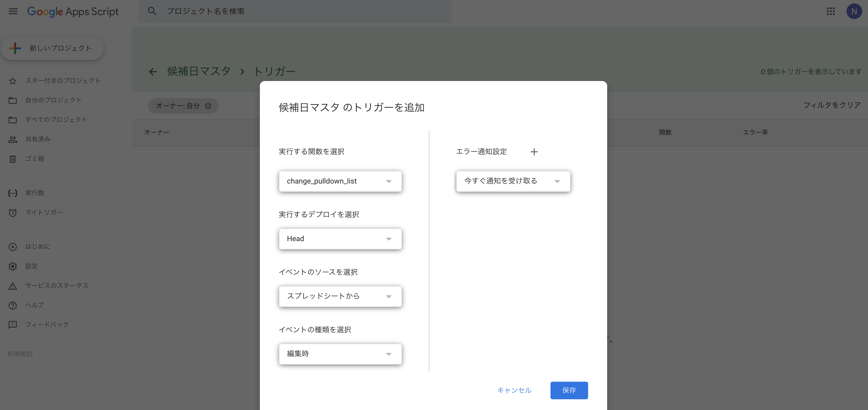This screenshot has width=868, height=410.
Task: Click the 0 個のトリガーを表示しています text
Action: tap(811, 71)
